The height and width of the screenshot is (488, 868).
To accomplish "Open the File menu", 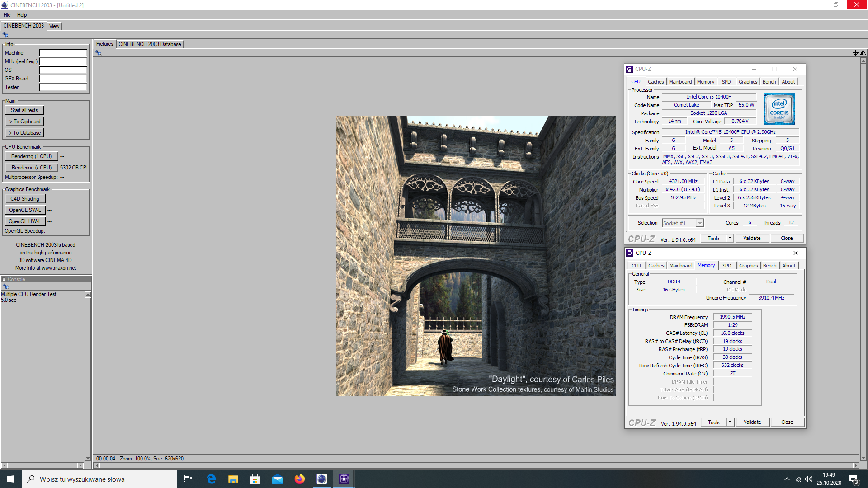I will point(7,15).
